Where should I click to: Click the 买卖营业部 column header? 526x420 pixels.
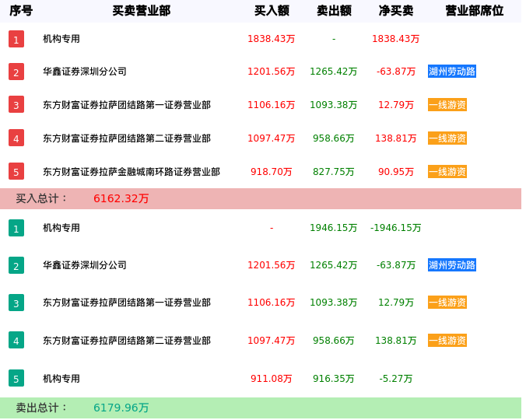click(x=141, y=11)
